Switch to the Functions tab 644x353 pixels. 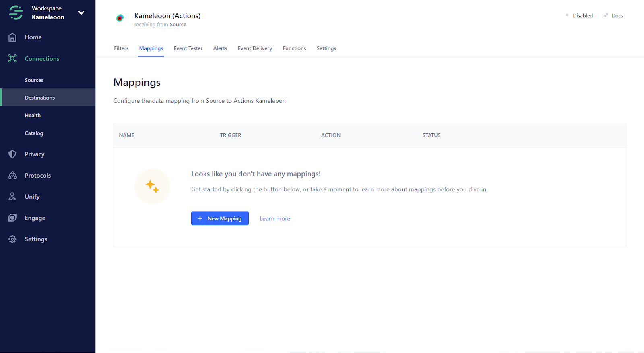point(294,48)
